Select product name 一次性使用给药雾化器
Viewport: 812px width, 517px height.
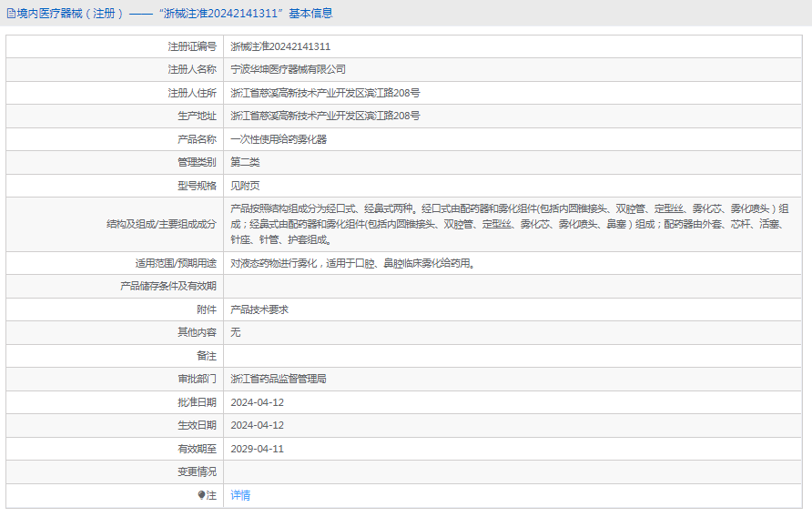pyautogui.click(x=279, y=139)
